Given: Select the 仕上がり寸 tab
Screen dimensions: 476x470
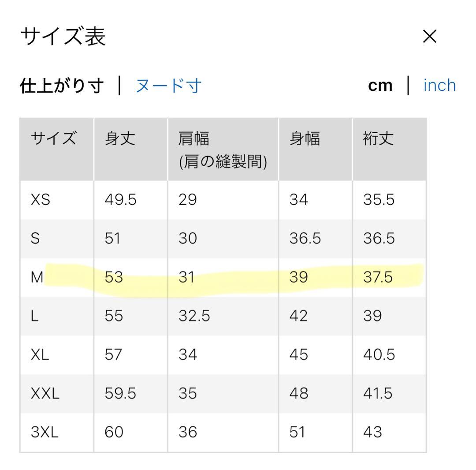Looking at the screenshot, I should pos(62,86).
